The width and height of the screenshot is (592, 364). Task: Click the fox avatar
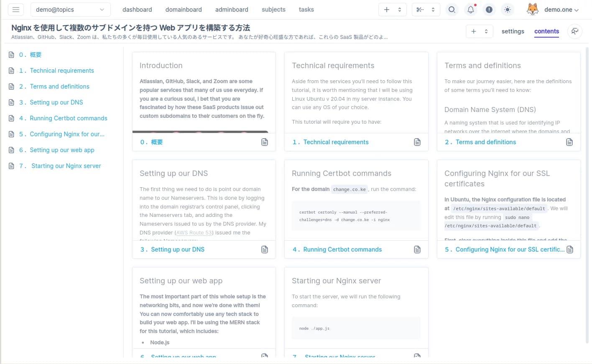pyautogui.click(x=532, y=9)
